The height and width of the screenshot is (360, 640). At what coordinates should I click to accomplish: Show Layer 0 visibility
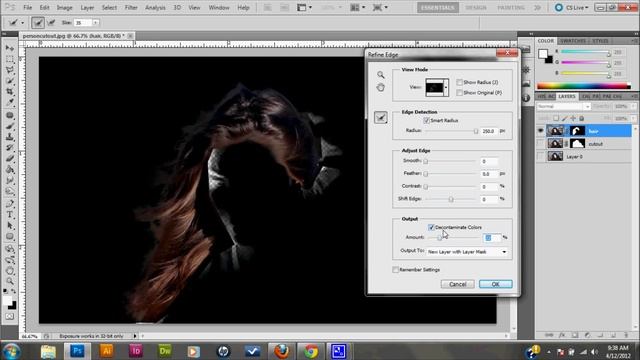[x=540, y=156]
